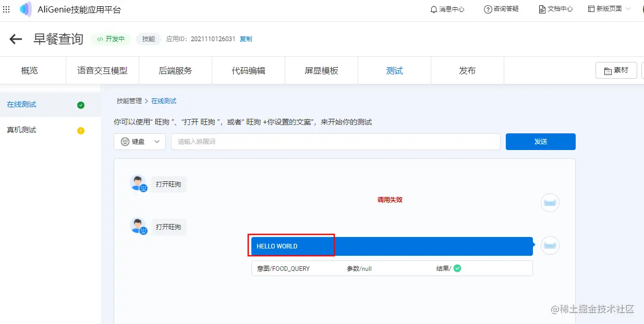
Task: Click the 调用失败 error text
Action: (x=390, y=200)
